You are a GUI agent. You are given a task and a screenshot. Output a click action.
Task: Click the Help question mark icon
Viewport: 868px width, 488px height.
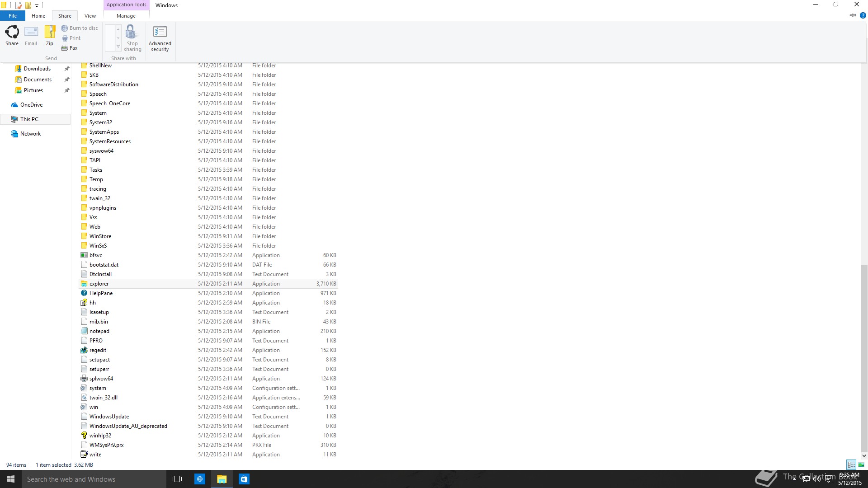click(x=863, y=15)
